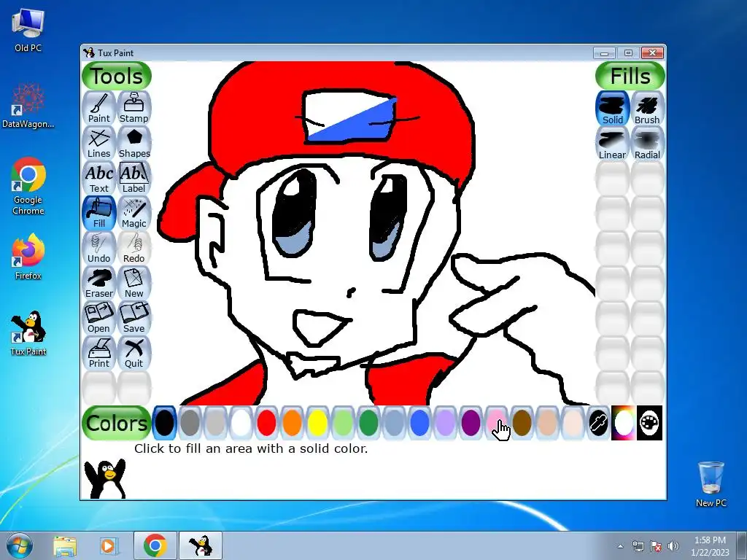Choose the Lines tool
The height and width of the screenshot is (560, 747).
[99, 143]
